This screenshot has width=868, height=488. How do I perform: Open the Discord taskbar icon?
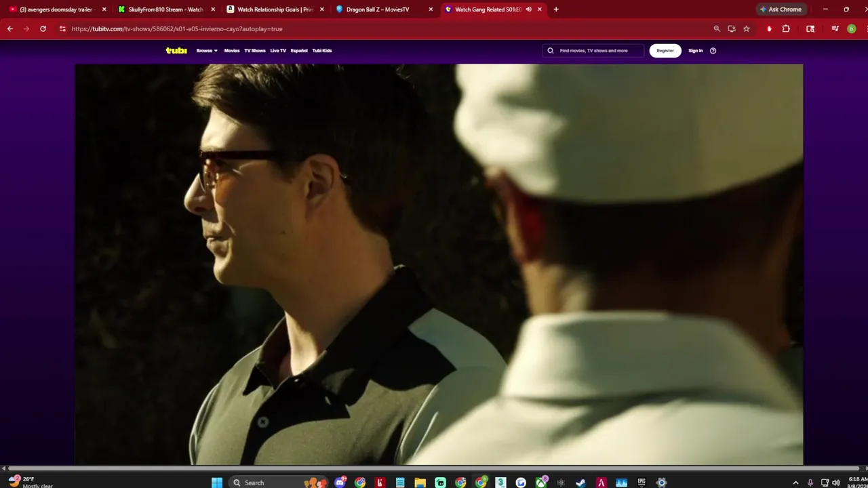340,483
